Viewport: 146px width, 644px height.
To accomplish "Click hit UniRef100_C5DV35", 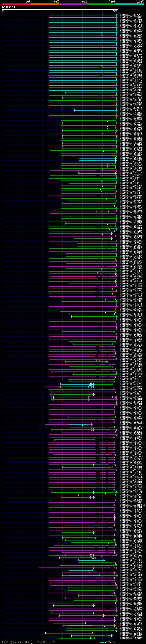I will 131,133.
